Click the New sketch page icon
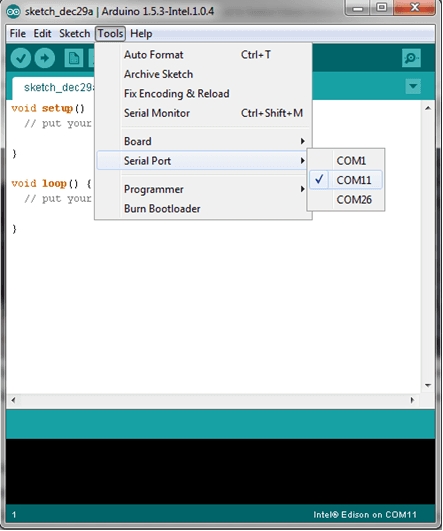Viewport: 443px width, 531px height. pyautogui.click(x=73, y=58)
